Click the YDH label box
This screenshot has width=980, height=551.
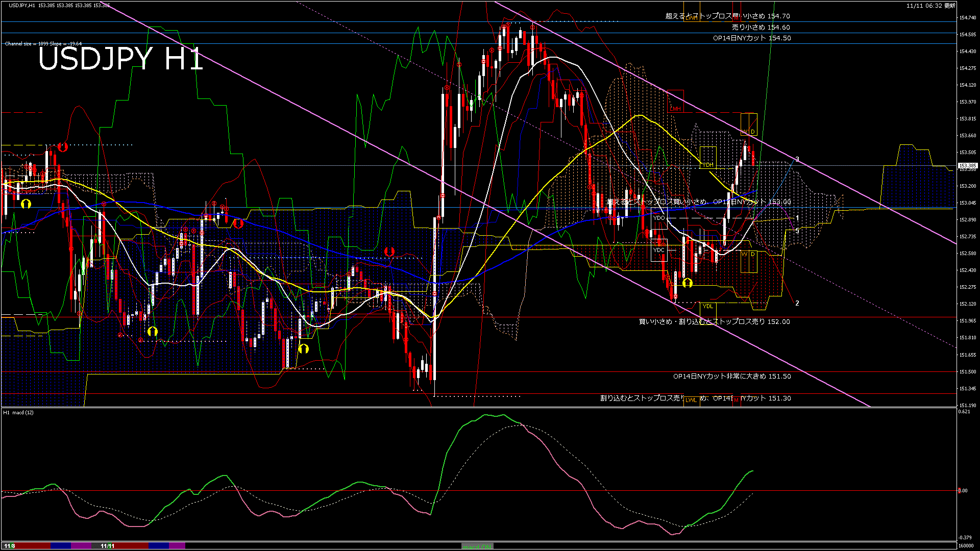tap(708, 165)
